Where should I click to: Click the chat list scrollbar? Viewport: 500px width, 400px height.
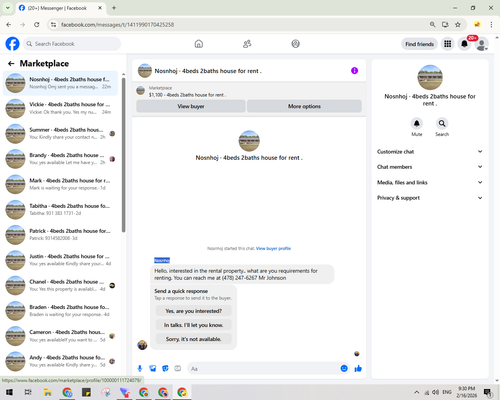123,155
